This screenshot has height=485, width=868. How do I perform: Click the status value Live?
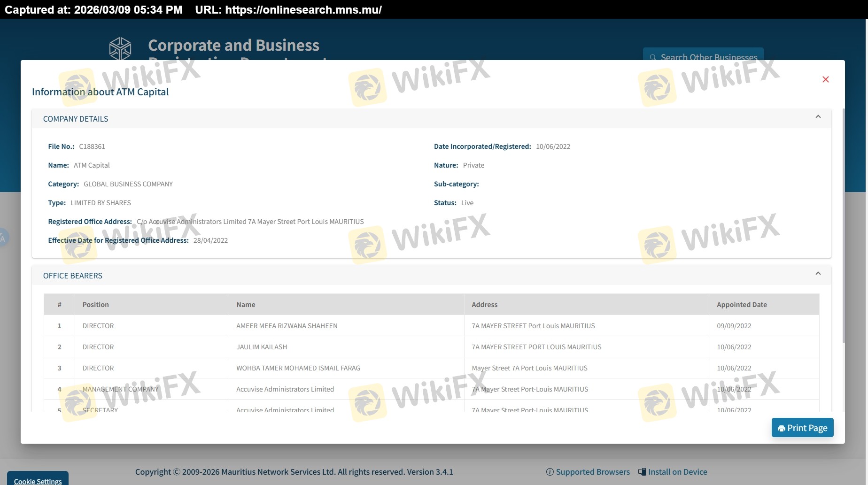pos(467,203)
